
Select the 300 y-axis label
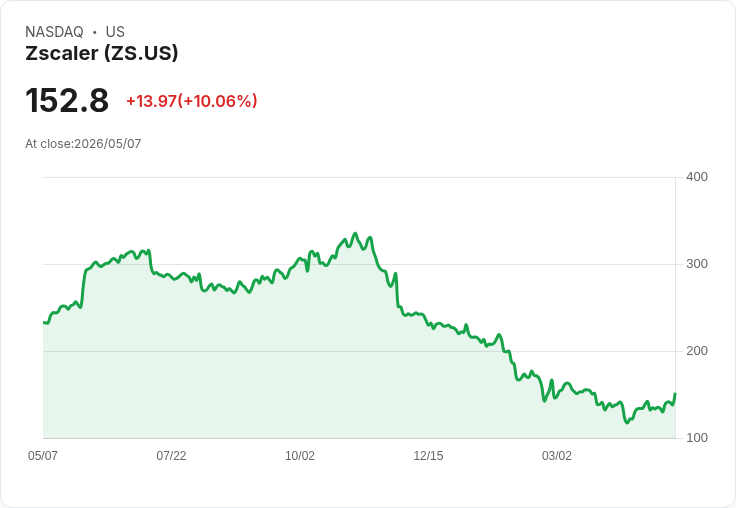pyautogui.click(x=697, y=264)
